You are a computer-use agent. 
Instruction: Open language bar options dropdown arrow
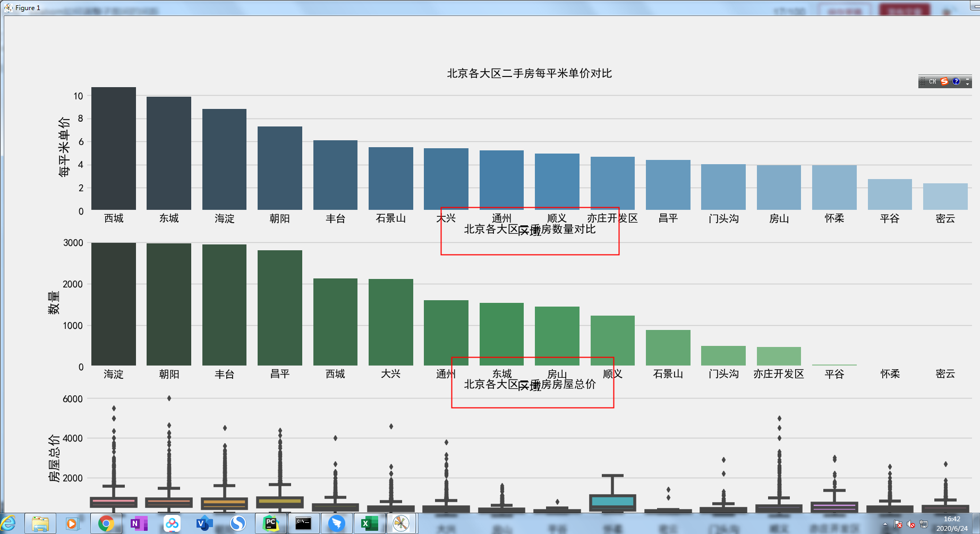tap(968, 84)
